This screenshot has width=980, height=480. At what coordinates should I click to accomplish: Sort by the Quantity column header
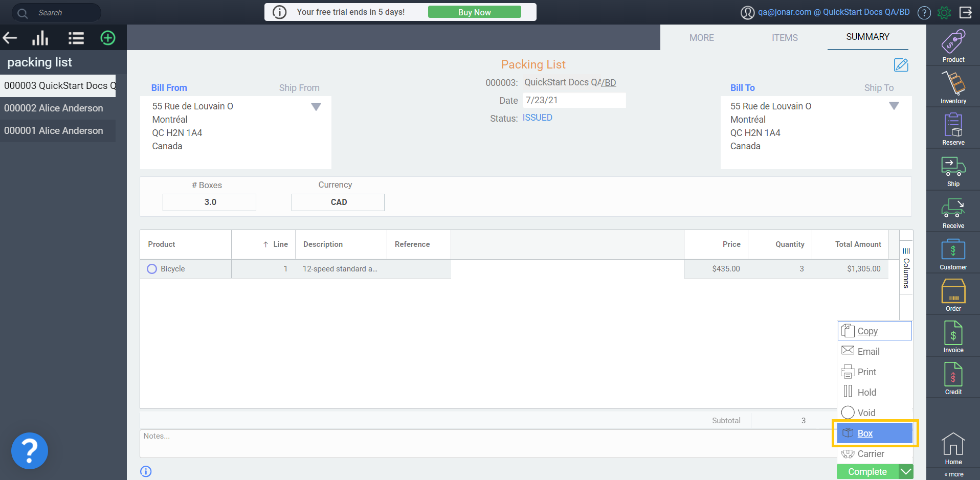point(780,244)
